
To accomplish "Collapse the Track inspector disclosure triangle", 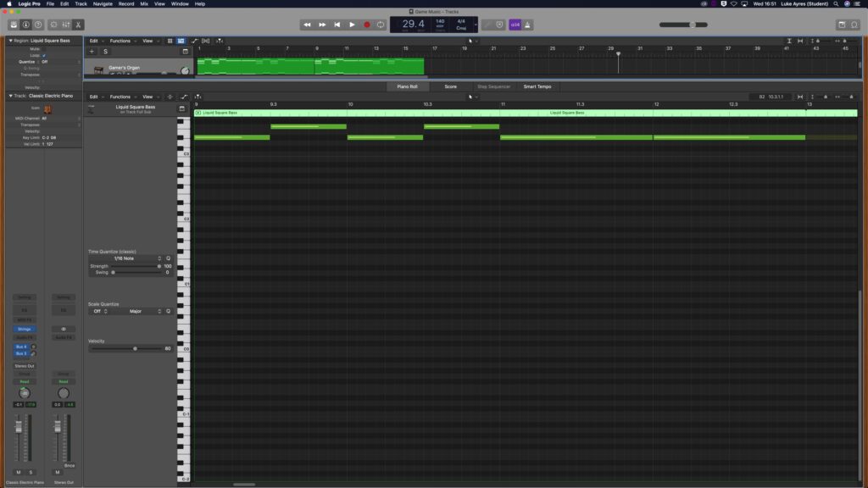I will click(10, 96).
